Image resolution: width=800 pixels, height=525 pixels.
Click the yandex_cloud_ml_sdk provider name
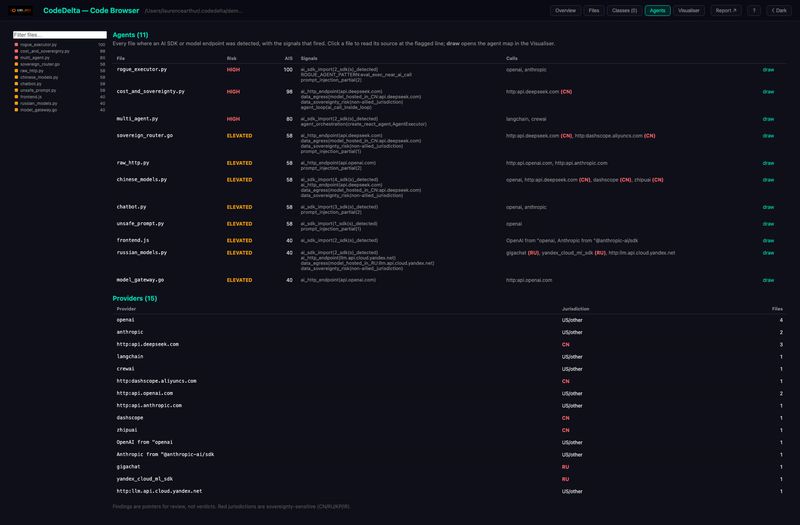[144, 479]
